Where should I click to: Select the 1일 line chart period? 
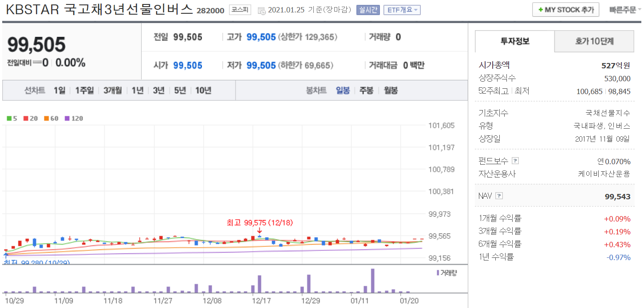(x=59, y=91)
